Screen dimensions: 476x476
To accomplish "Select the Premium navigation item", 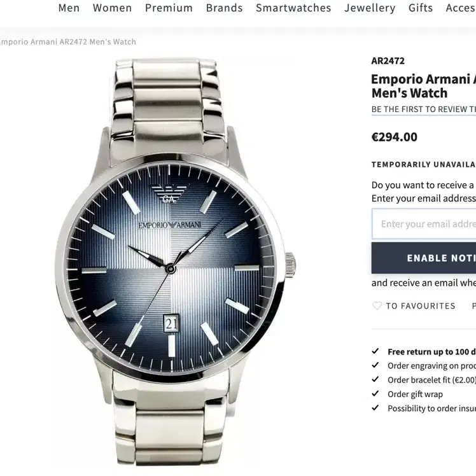I will pos(169,8).
